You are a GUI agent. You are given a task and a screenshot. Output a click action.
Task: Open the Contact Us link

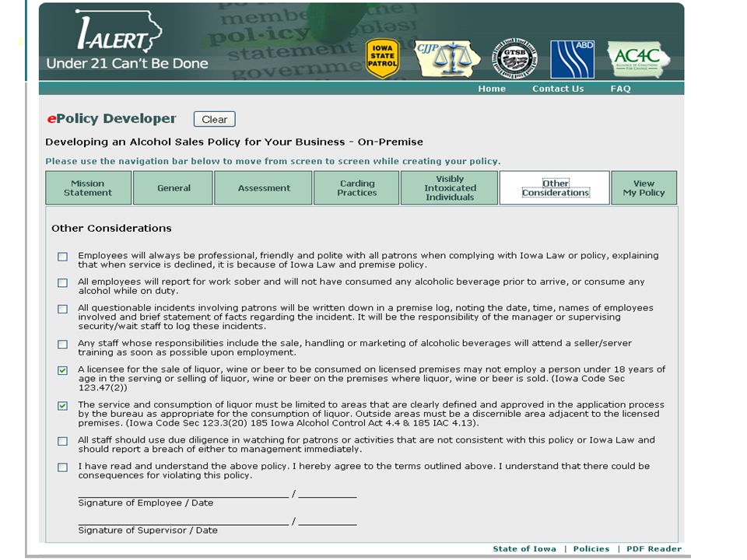pyautogui.click(x=558, y=89)
